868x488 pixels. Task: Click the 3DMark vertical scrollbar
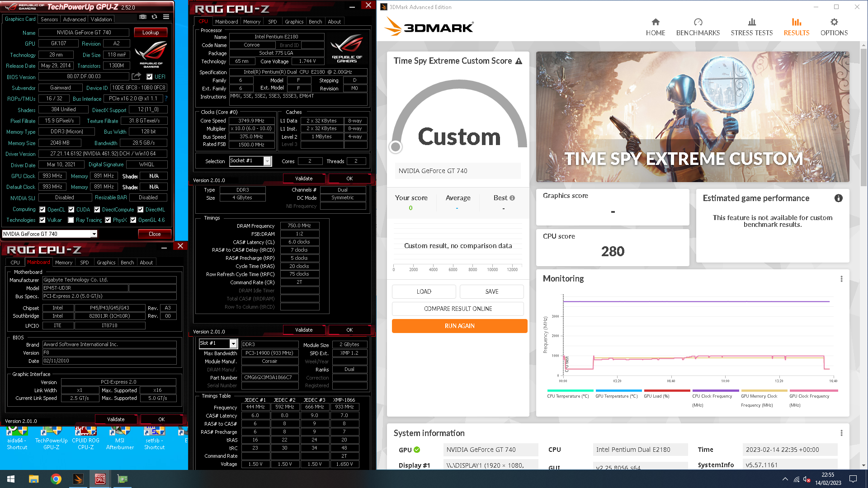click(863, 117)
